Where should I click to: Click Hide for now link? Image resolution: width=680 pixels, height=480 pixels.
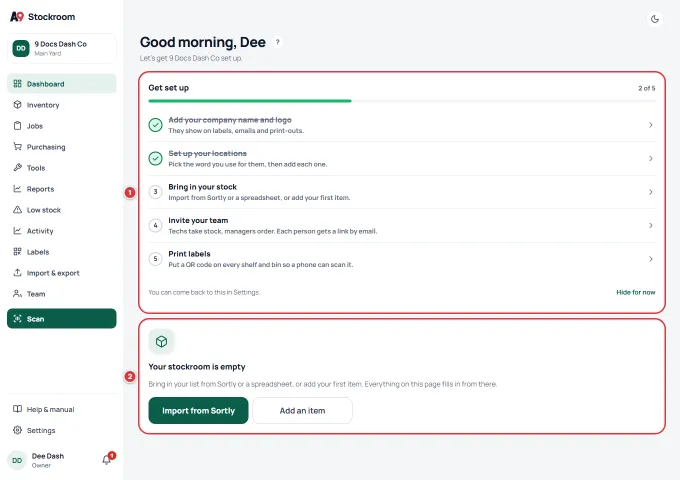[636, 292]
